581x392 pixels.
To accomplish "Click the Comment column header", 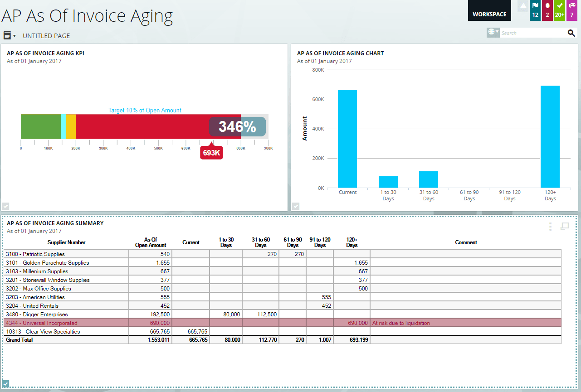I will pos(466,242).
